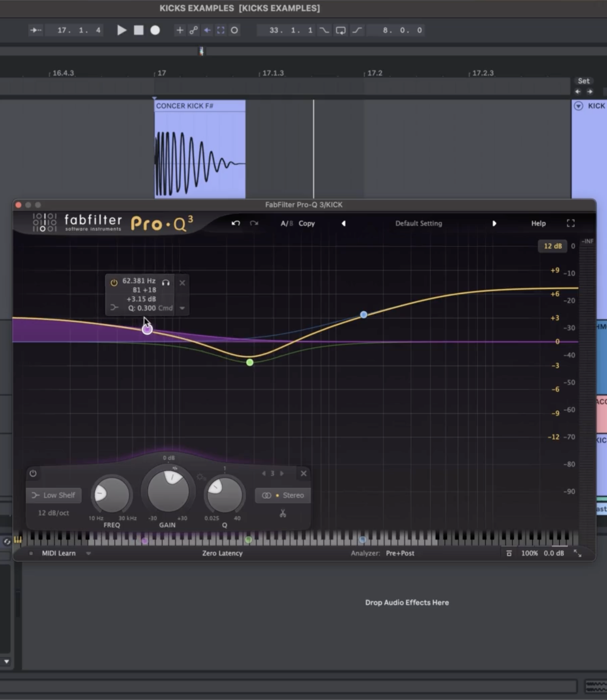
Task: Click MIDI Learn button
Action: (x=58, y=553)
